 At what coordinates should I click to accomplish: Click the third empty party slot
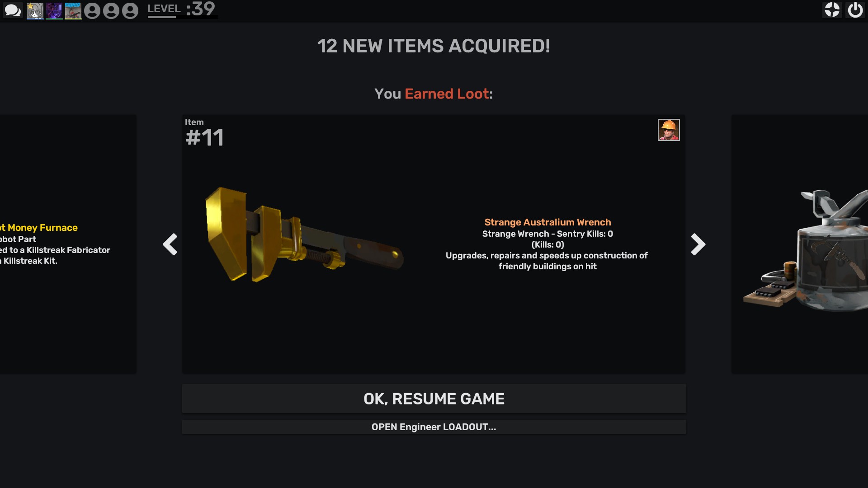[x=130, y=11]
